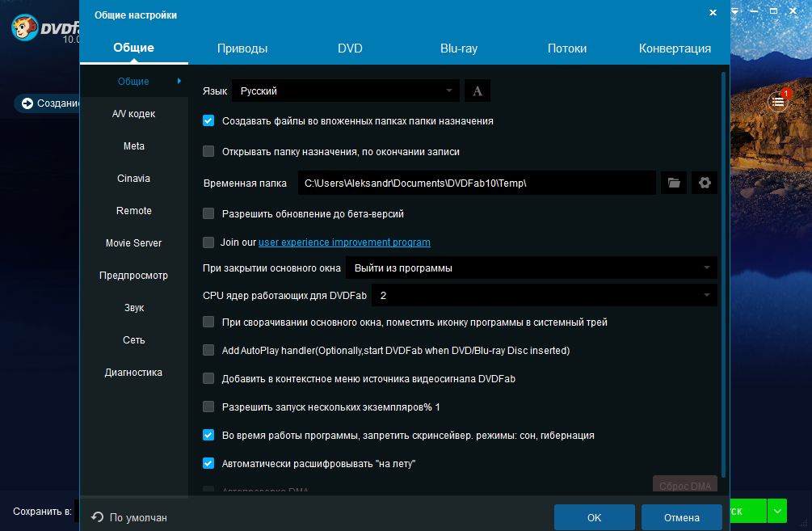Browse for temporary folder with folder icon
The width and height of the screenshot is (812, 531).
674,183
